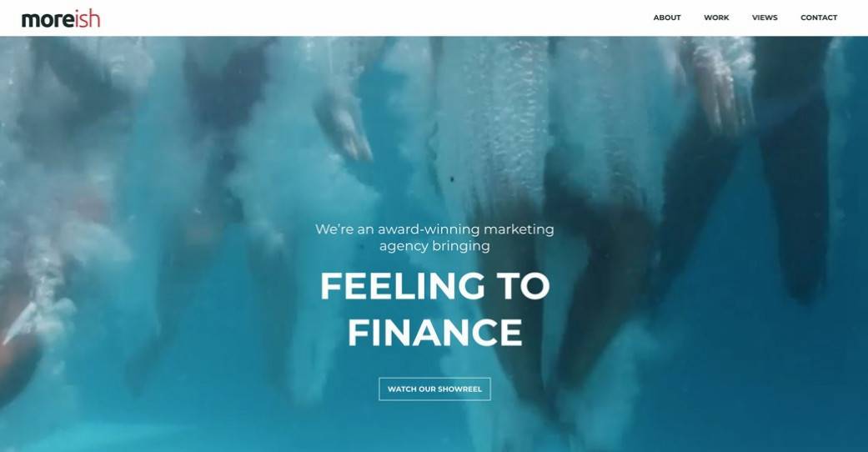Click the dark 'more' part of the logo
This screenshot has height=452, width=868.
pos(48,20)
